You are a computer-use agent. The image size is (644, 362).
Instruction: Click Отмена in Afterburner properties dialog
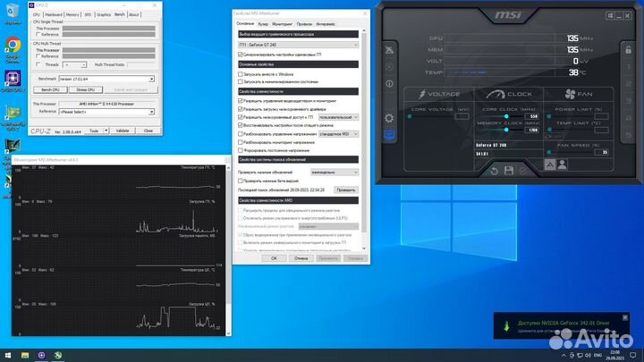click(301, 258)
